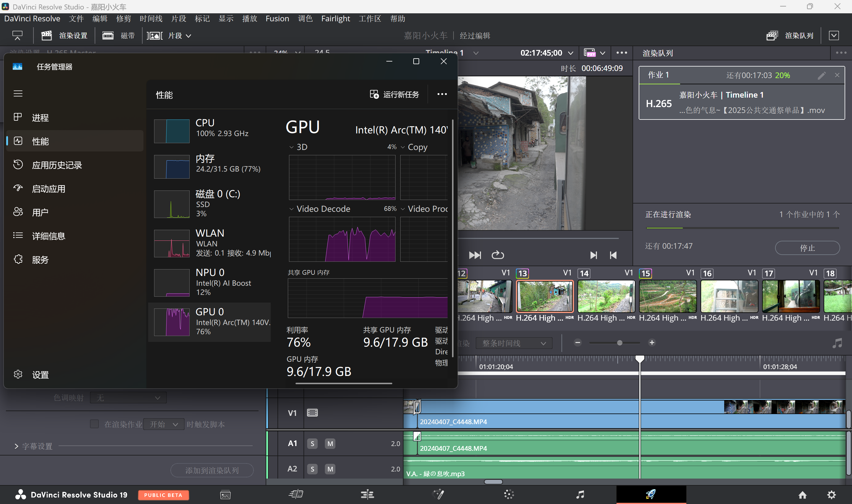The width and height of the screenshot is (852, 504).
Task: Toggle loop playback icon in viewer
Action: [x=498, y=255]
